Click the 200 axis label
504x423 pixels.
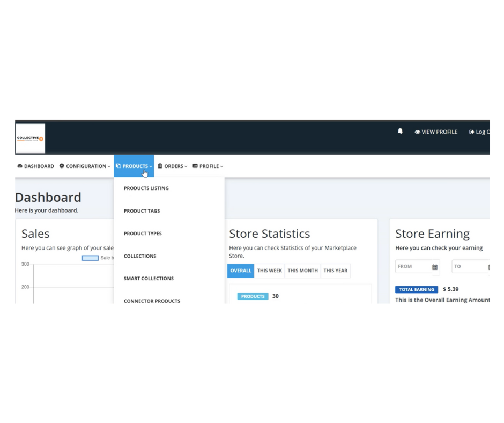25,287
